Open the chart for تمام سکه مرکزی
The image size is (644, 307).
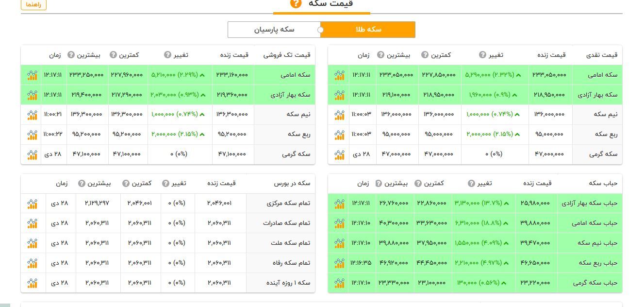(x=32, y=204)
